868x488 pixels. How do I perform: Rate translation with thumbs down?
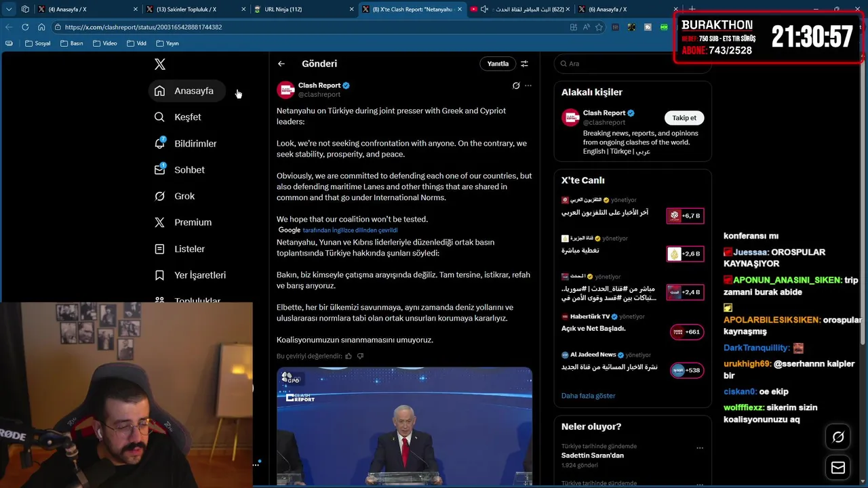coord(360,356)
